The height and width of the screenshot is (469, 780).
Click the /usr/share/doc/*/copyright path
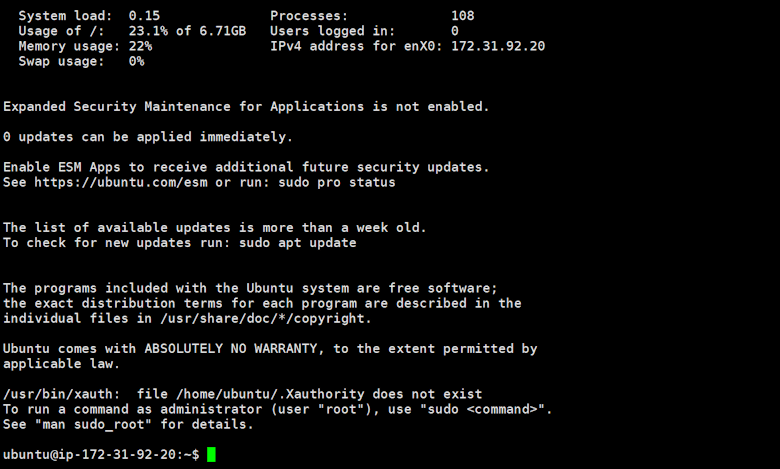point(258,319)
